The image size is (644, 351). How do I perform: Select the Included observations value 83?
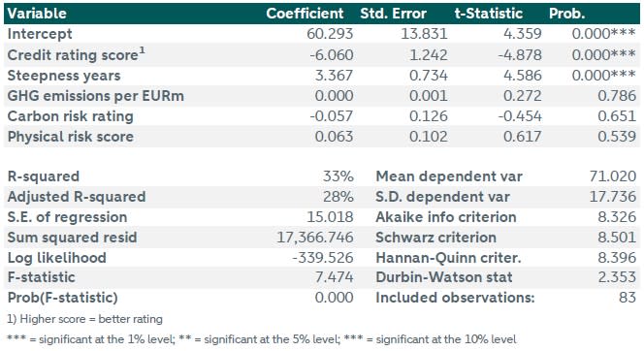(628, 298)
